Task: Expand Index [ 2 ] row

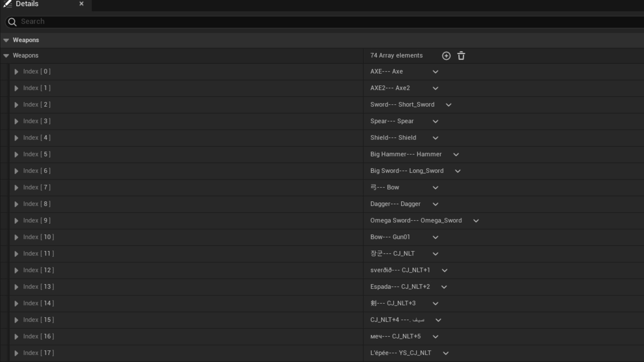Action: point(16,105)
